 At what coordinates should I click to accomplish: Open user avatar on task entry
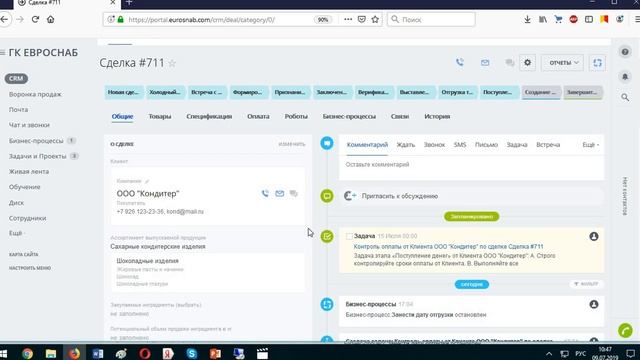[594, 236]
